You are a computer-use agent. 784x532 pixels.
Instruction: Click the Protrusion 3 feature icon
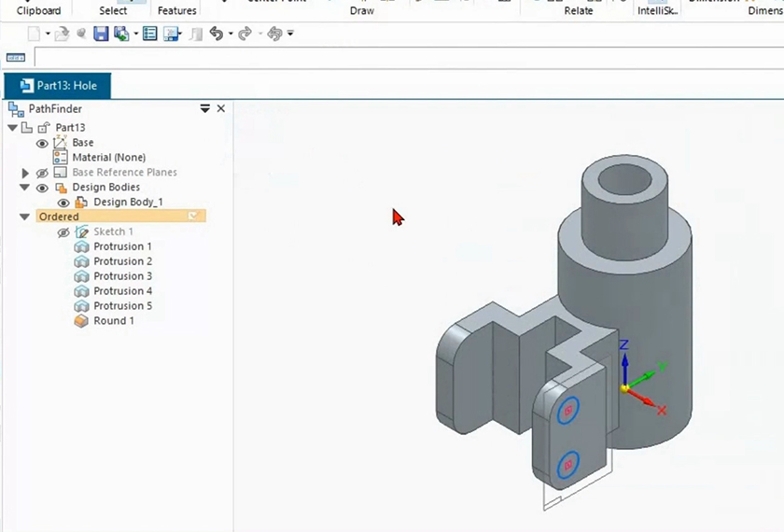click(81, 276)
